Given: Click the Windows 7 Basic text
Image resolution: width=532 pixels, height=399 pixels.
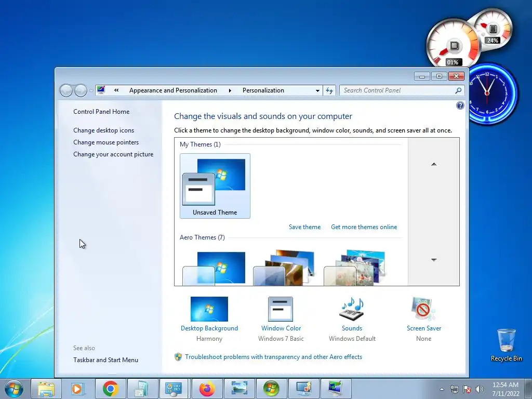Looking at the screenshot, I should (x=281, y=339).
